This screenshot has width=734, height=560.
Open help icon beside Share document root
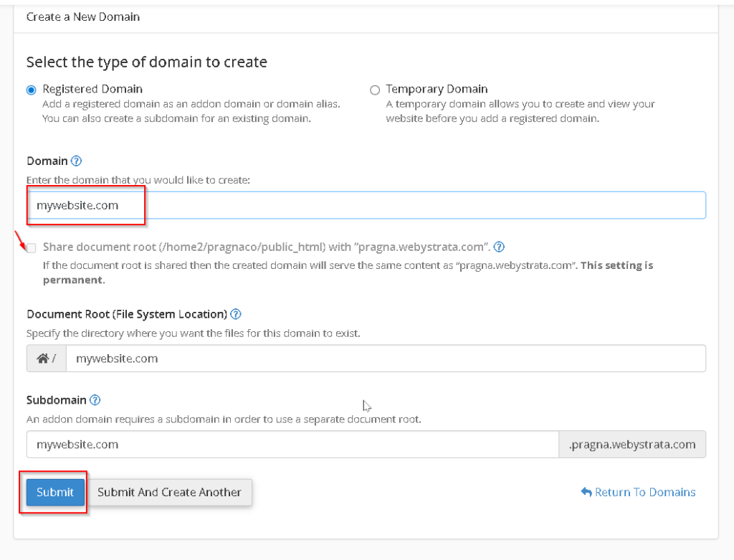(499, 247)
